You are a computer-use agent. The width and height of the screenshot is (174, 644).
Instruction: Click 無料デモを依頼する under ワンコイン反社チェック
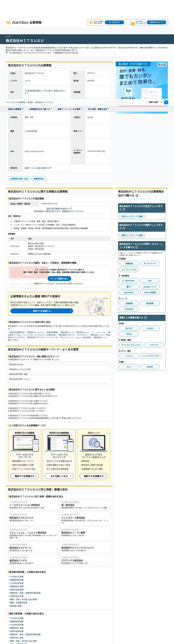pyautogui.click(x=94, y=476)
